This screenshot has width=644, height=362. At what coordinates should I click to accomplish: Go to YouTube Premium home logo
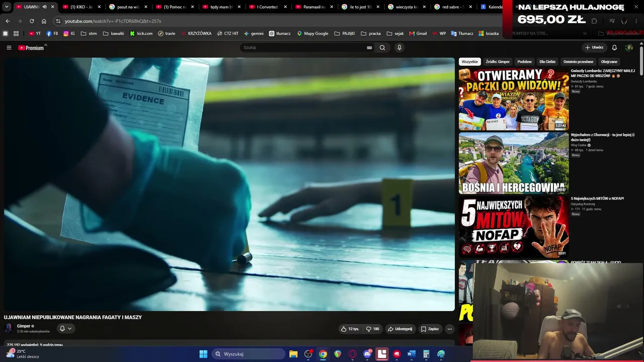32,48
